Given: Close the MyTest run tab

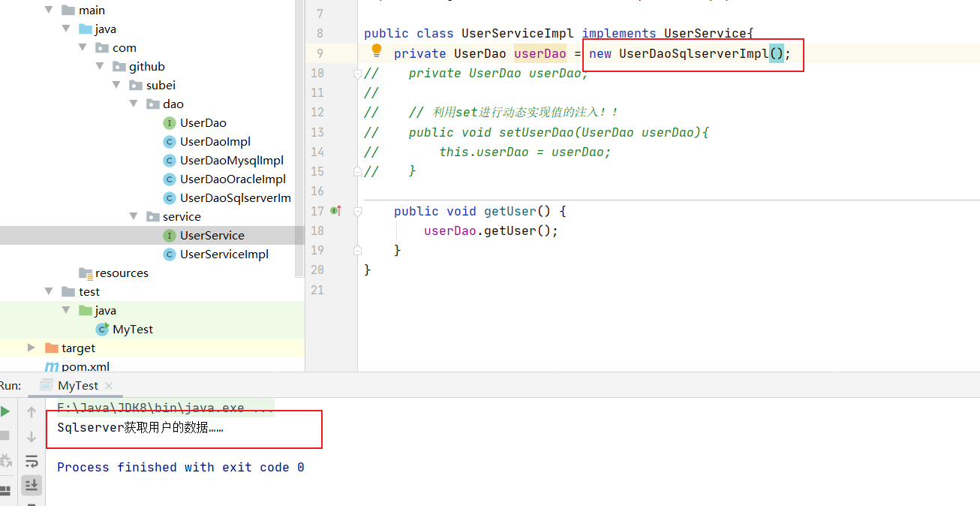Looking at the screenshot, I should [109, 386].
